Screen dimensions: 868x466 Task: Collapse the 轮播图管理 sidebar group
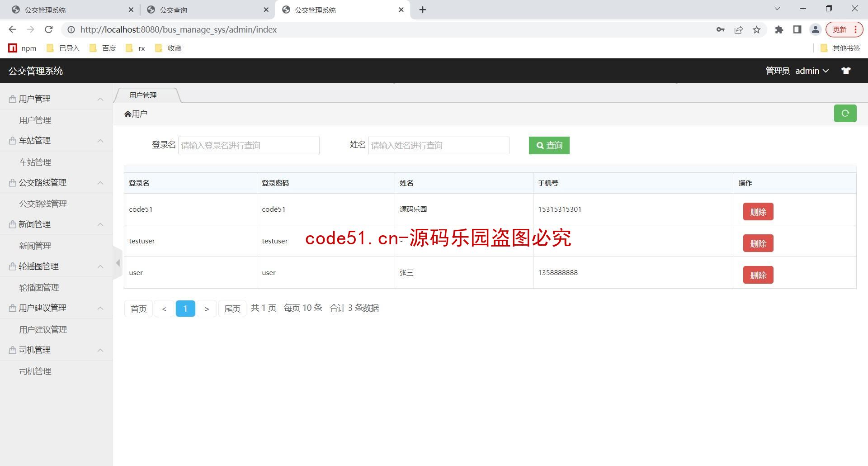point(56,266)
